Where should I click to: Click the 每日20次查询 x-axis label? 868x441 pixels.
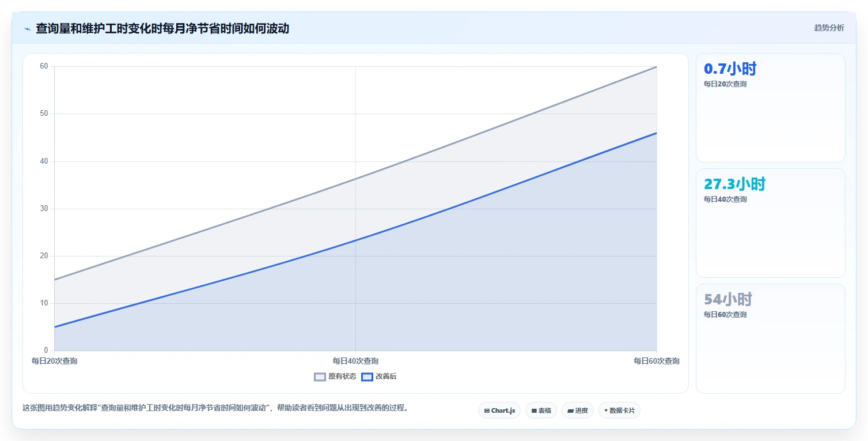pos(54,361)
